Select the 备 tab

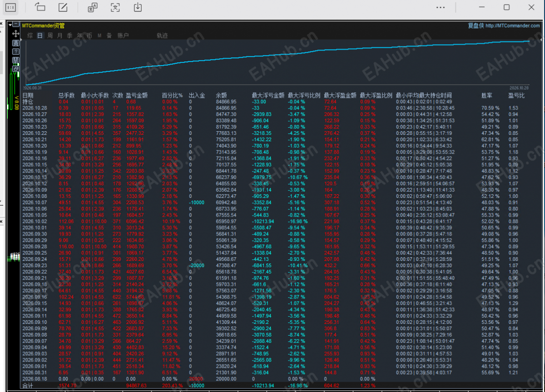pyautogui.click(x=109, y=35)
